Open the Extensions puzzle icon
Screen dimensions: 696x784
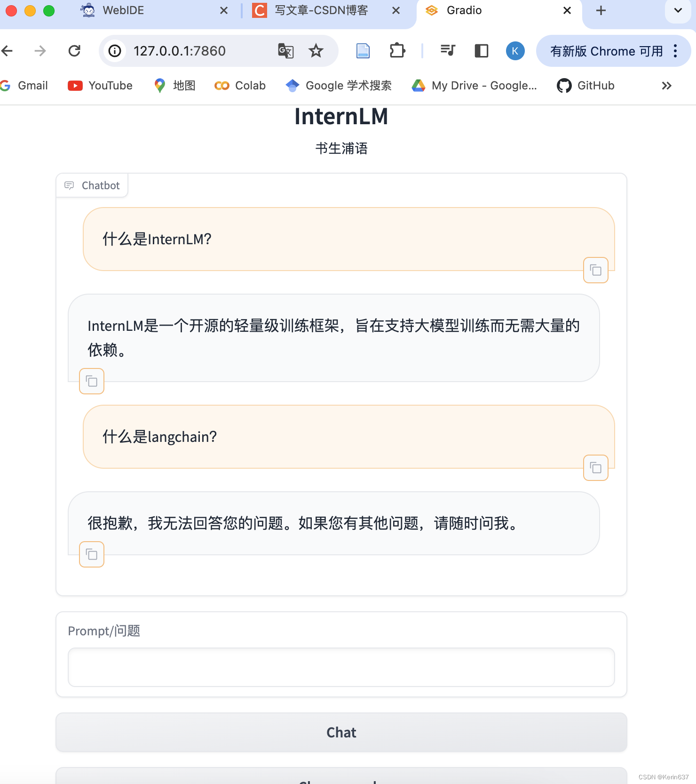397,51
